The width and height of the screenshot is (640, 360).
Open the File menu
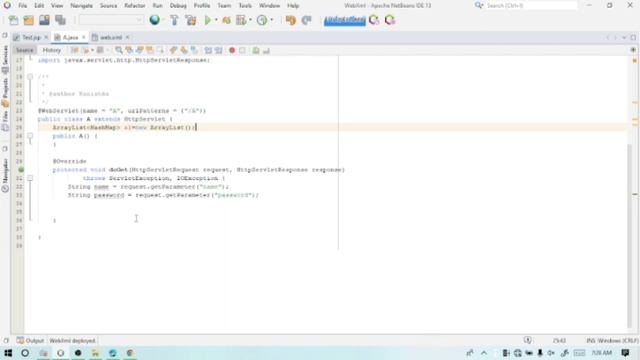(22, 6)
